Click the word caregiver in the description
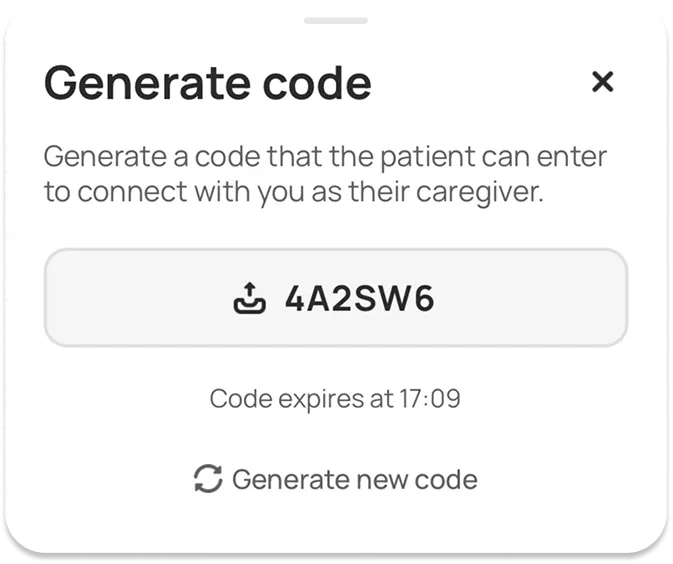The image size is (673, 564). pos(480,192)
